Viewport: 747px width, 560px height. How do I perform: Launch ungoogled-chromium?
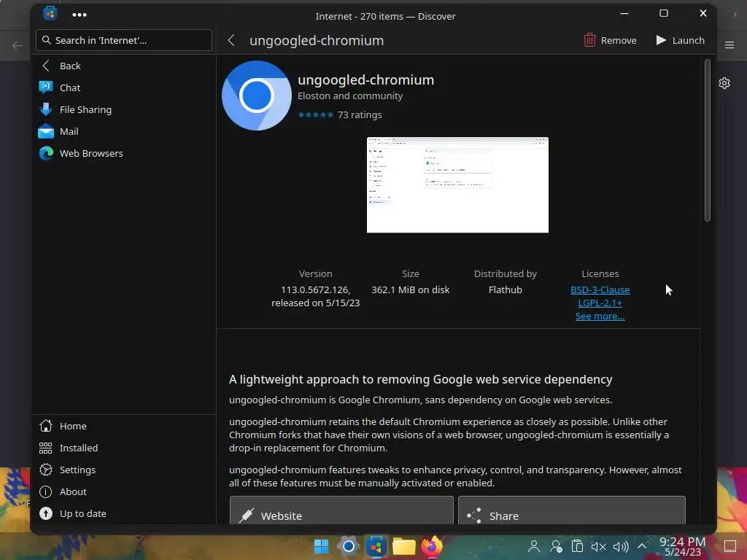pos(680,41)
